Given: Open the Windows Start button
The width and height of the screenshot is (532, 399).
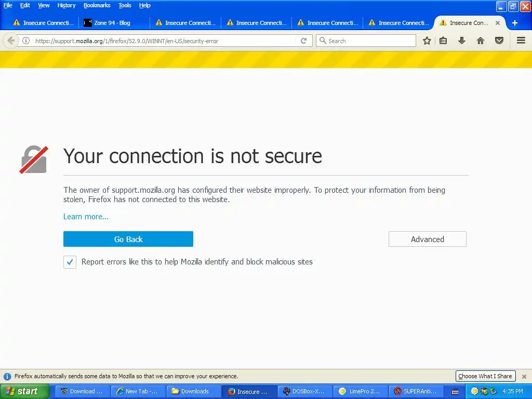Looking at the screenshot, I should [25, 391].
